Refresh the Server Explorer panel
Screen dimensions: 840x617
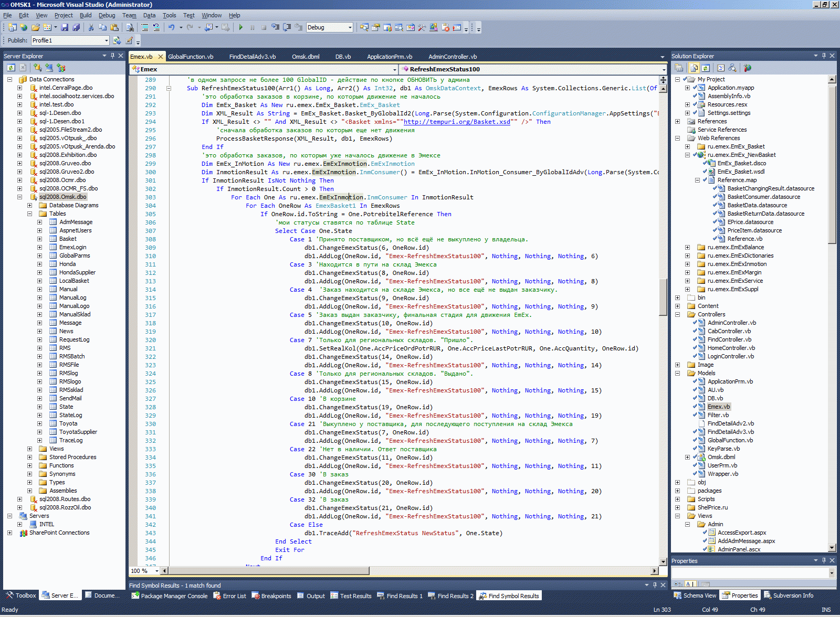[11, 68]
